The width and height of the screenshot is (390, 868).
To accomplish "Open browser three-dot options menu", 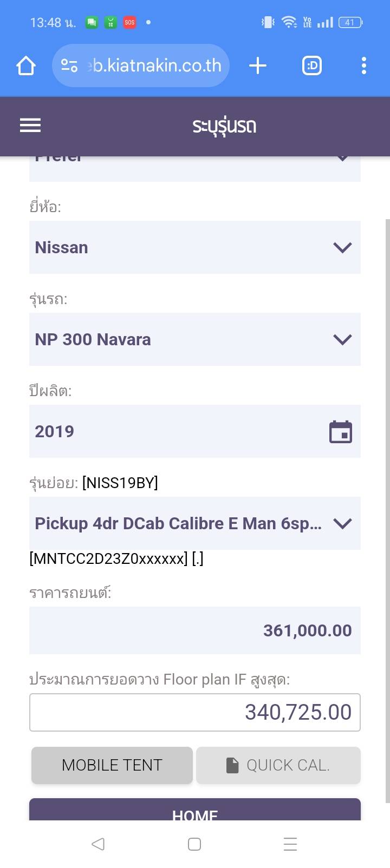I will point(363,66).
